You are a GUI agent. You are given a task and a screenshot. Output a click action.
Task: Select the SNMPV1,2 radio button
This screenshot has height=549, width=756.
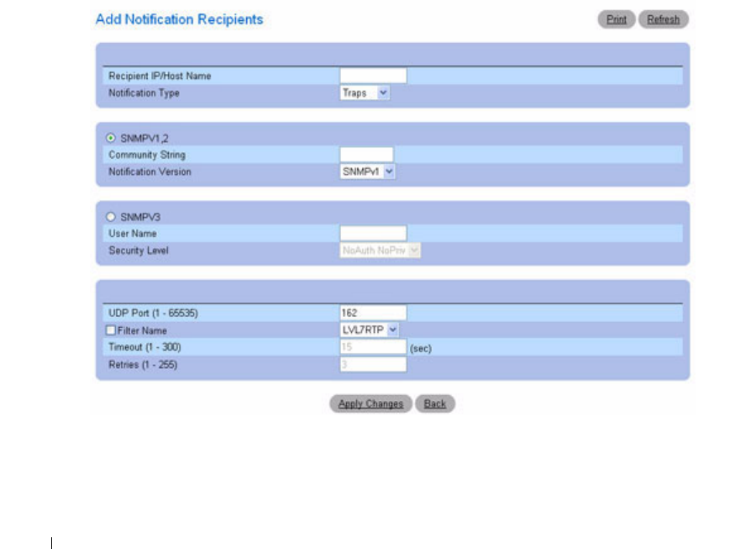coord(111,138)
